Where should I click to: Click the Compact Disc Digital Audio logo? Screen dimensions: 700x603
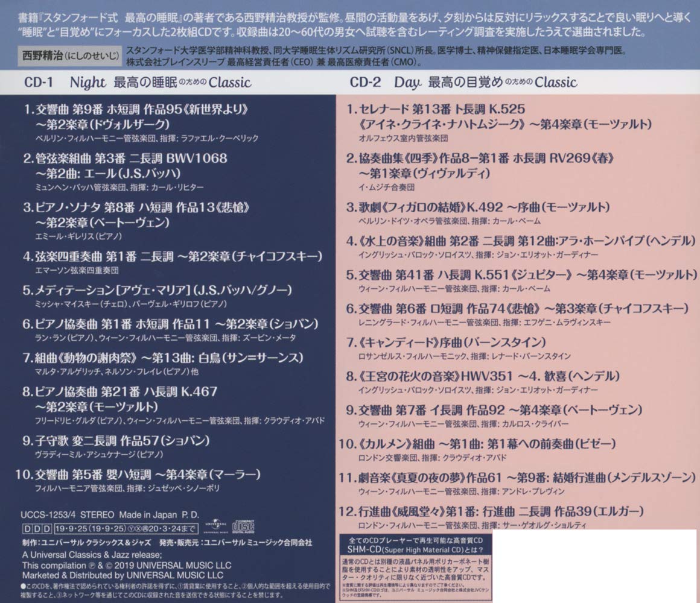click(x=243, y=526)
